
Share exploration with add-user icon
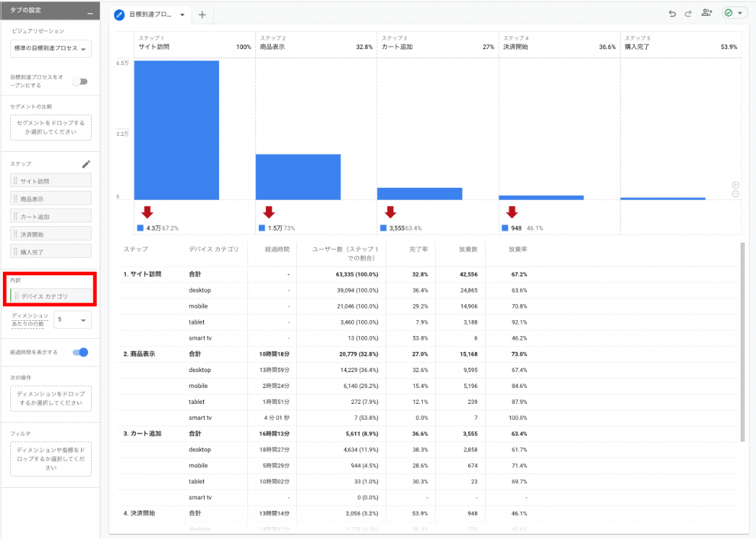point(706,13)
